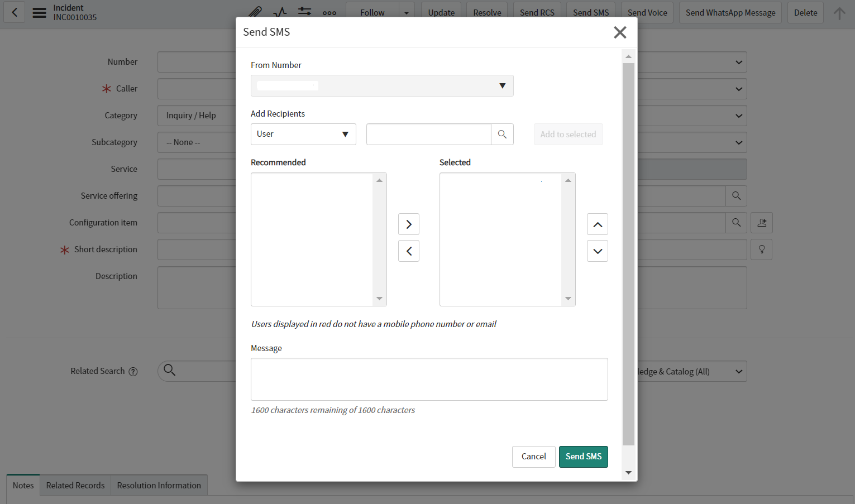Move selected recipient down

[597, 251]
